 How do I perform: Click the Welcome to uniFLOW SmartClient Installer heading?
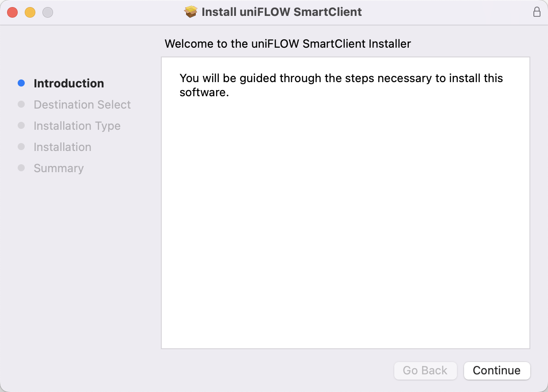pyautogui.click(x=288, y=44)
